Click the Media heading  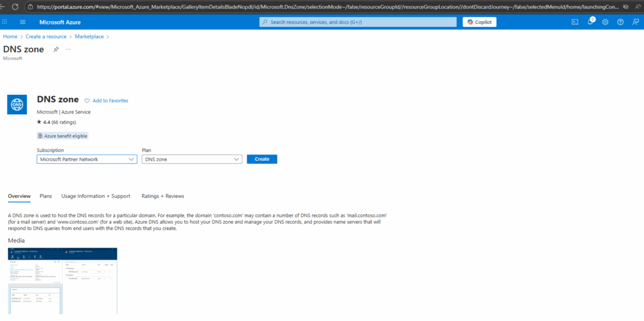pos(16,241)
